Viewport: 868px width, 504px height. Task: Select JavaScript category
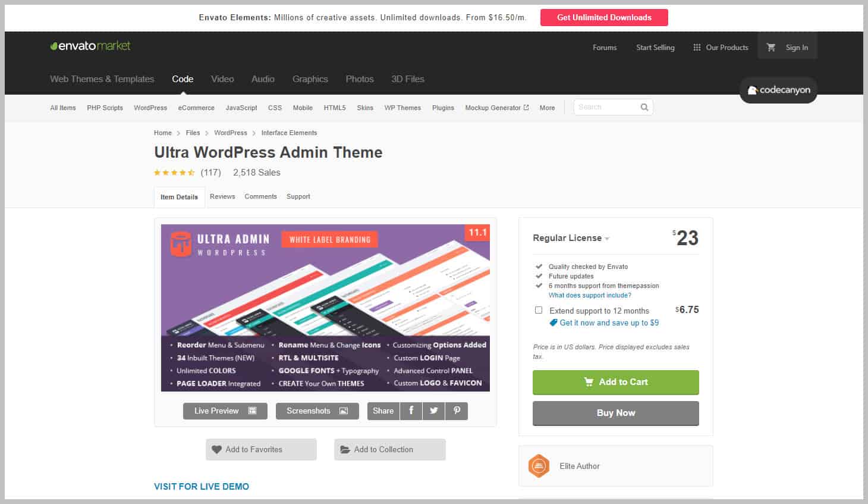(241, 108)
